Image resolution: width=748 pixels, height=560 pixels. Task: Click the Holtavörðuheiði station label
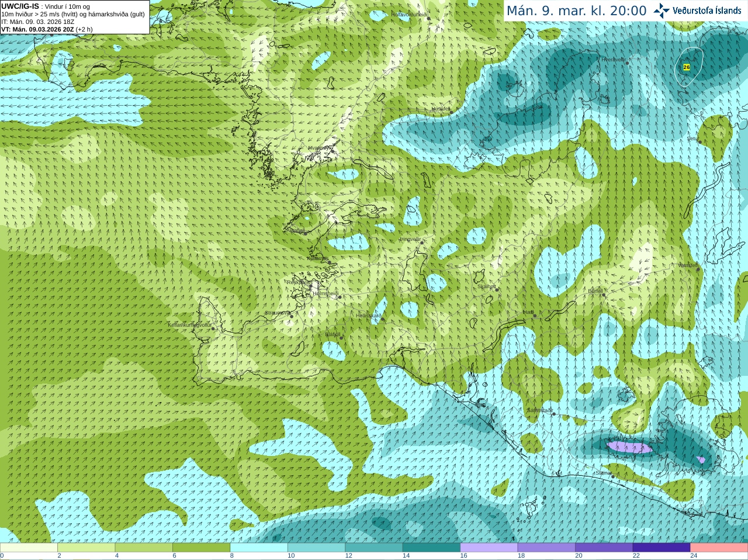410,14
